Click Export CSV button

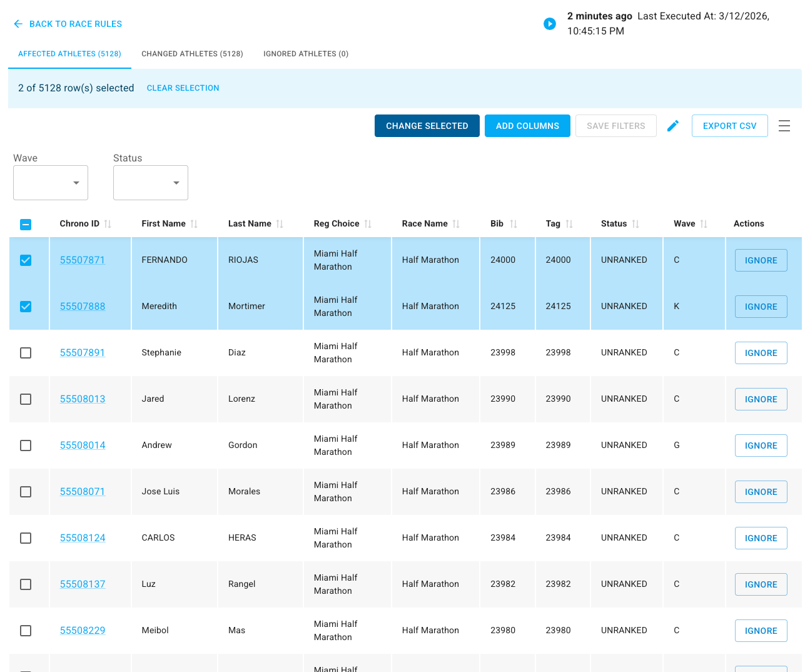[729, 126]
